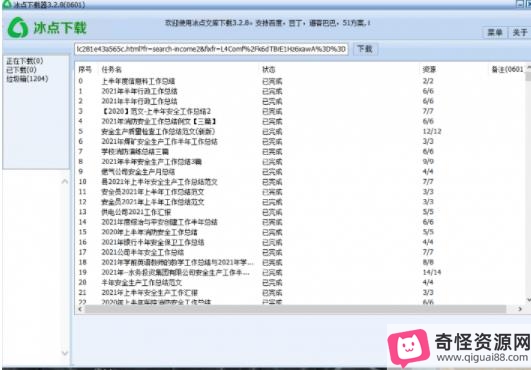Select task 2021年学前英语教师的教学工作总结
This screenshot has width=531, height=370.
click(177, 262)
